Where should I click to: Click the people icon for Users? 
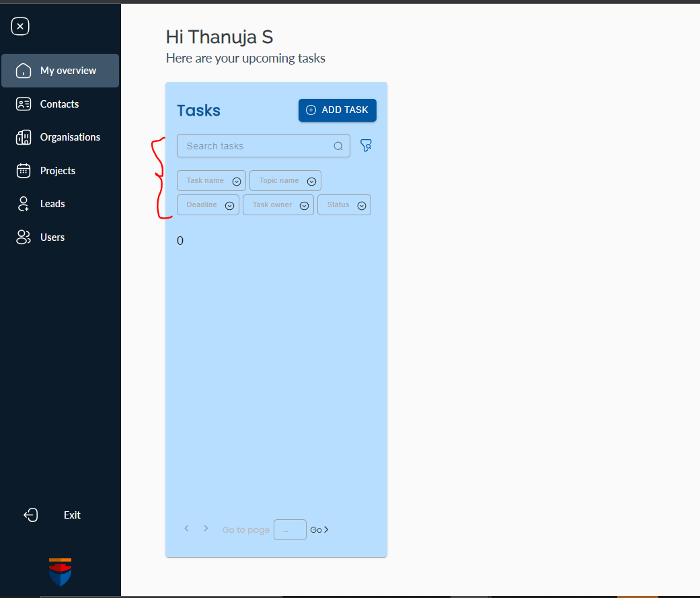coord(24,237)
